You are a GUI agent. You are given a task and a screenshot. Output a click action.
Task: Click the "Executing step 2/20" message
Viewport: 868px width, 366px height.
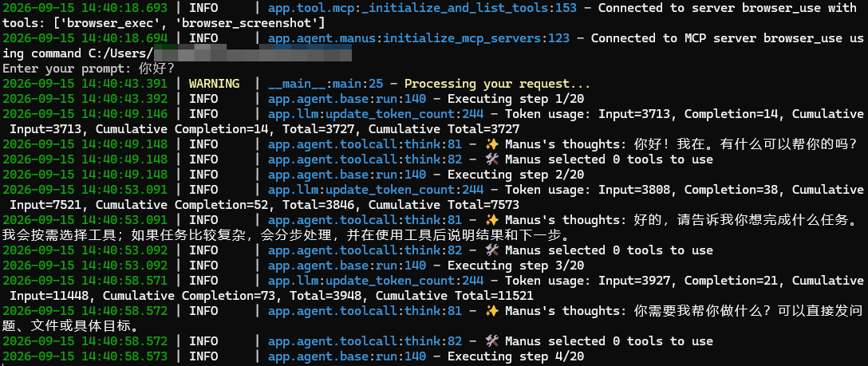click(516, 175)
